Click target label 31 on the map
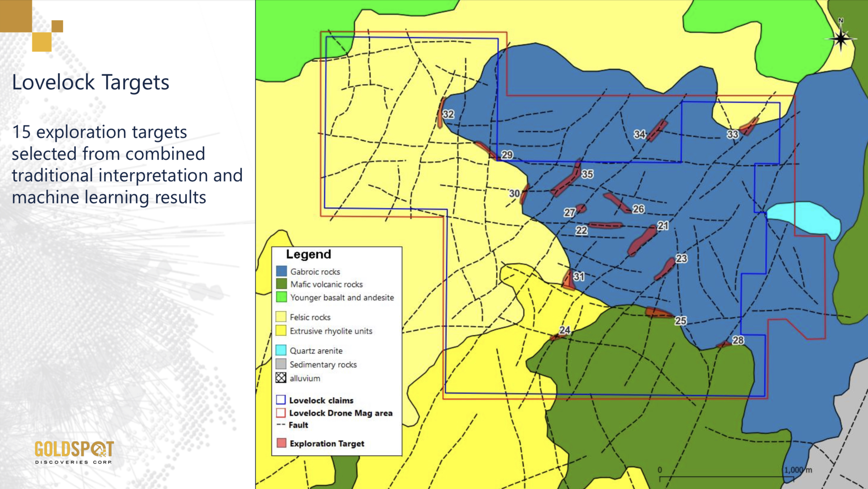Image resolution: width=868 pixels, height=489 pixels. 579,277
